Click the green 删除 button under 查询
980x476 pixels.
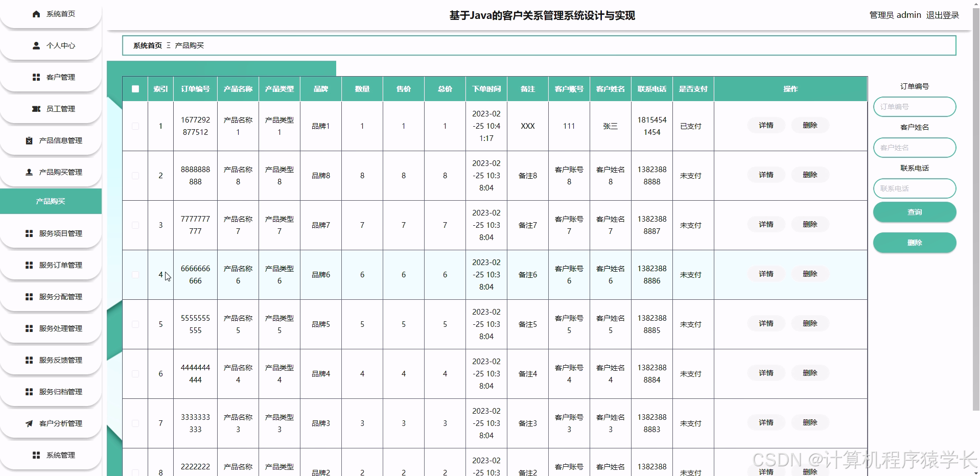tap(915, 243)
